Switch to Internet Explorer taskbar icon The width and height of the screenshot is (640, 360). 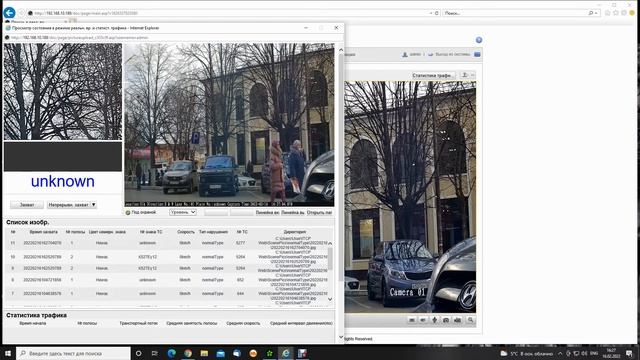(x=286, y=353)
